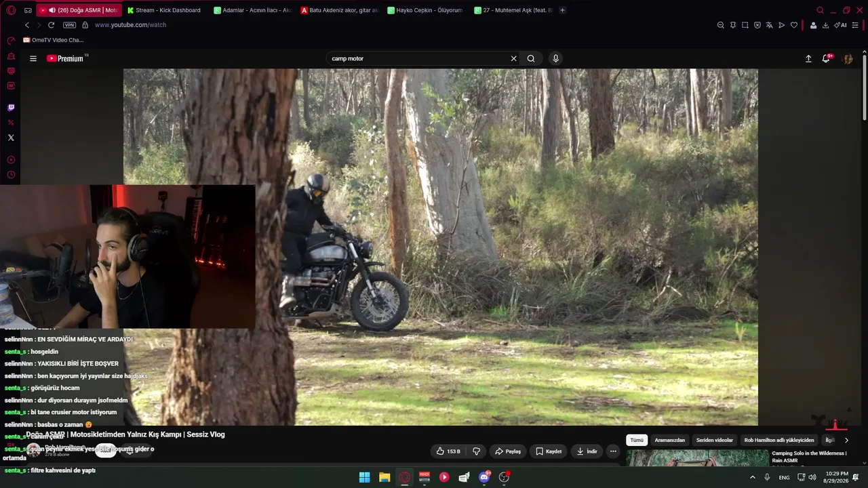Click the zoom-out magnifier in address bar
This screenshot has width=868, height=488.
(x=720, y=25)
